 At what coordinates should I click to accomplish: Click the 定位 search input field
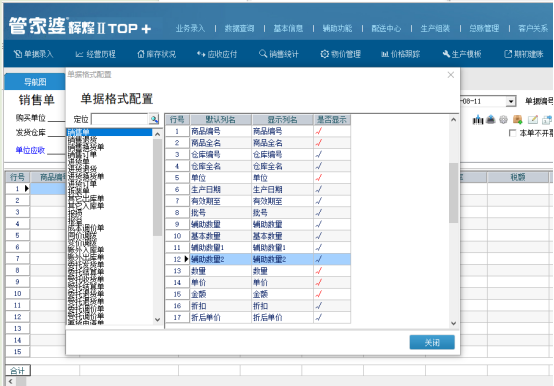[x=120, y=119]
